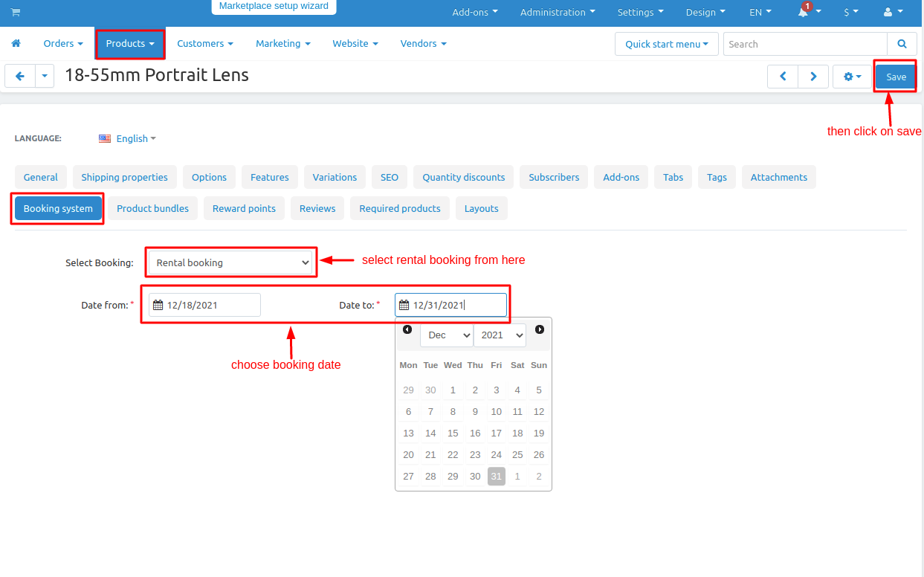Expand the back button dropdown caret

tap(45, 76)
